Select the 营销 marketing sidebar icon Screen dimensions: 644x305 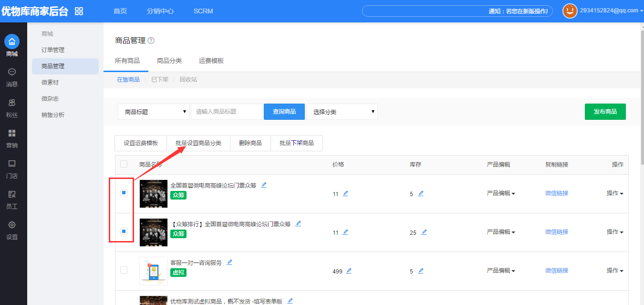pyautogui.click(x=12, y=133)
